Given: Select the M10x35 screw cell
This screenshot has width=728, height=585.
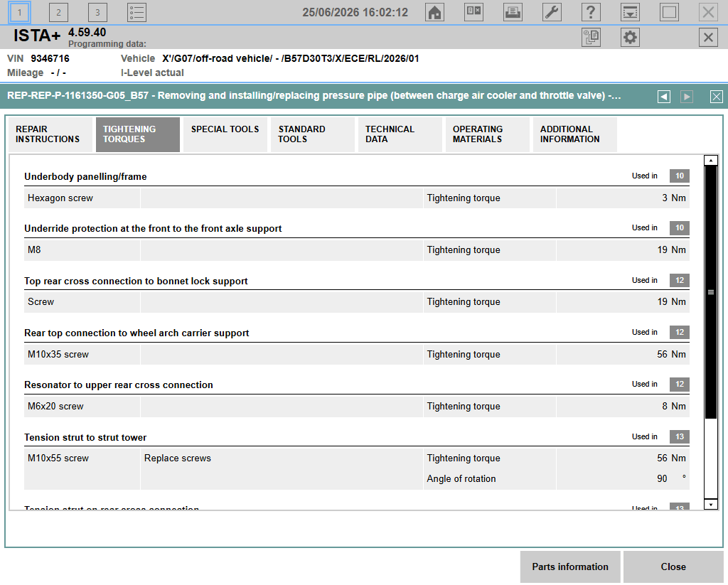Looking at the screenshot, I should (82, 355).
